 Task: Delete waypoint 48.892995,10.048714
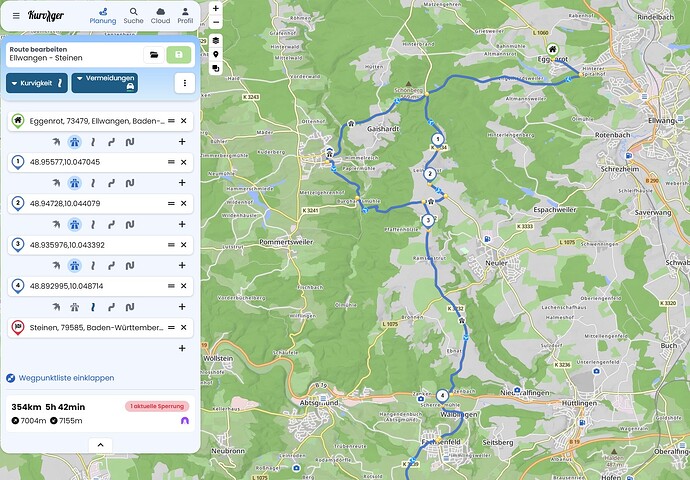(x=184, y=286)
